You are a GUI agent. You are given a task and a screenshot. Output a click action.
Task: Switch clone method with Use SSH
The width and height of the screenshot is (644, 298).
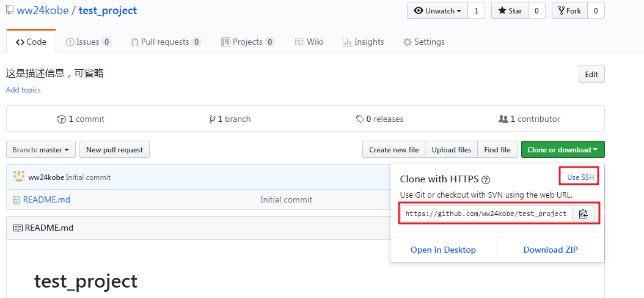(x=580, y=177)
